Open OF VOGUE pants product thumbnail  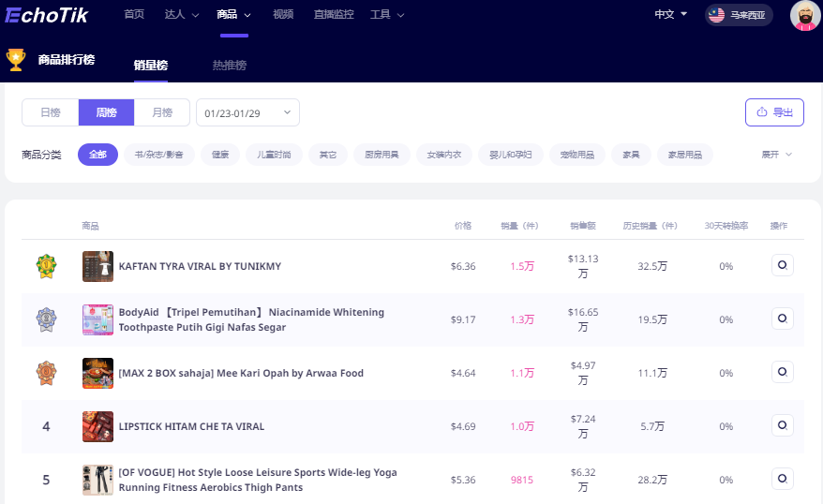coord(97,480)
